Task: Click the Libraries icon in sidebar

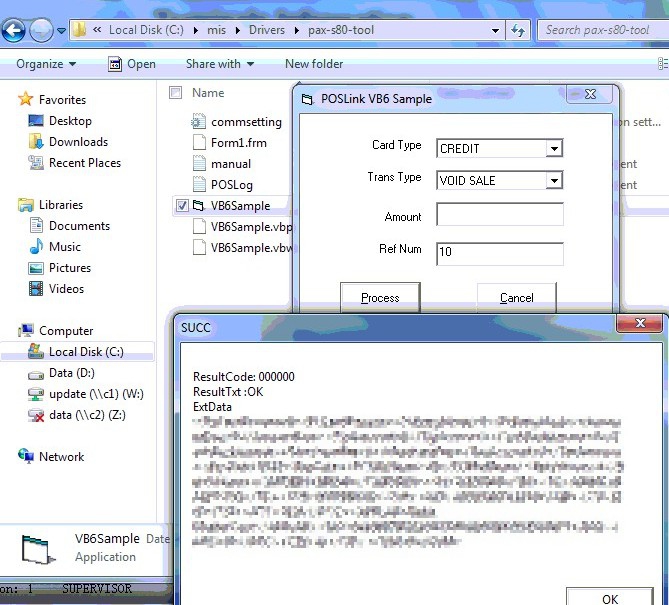Action: [x=26, y=205]
